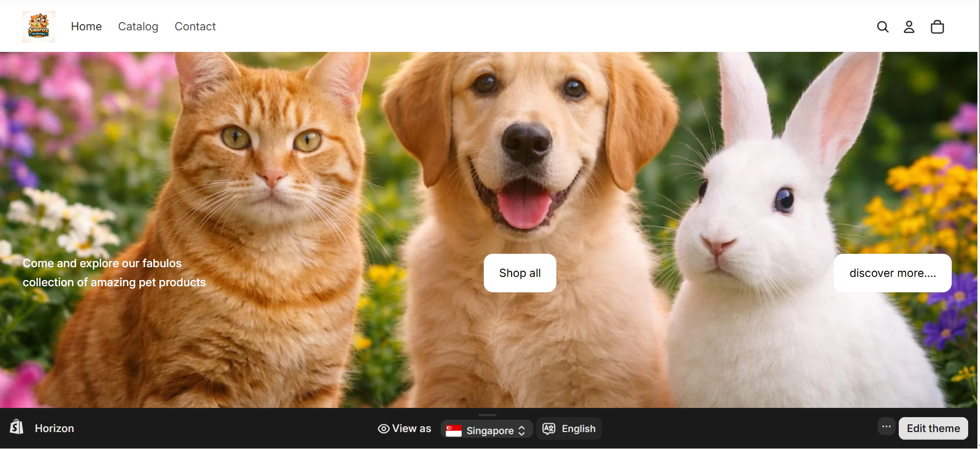
Task: Open the shopping cart bag icon
Action: 937,27
